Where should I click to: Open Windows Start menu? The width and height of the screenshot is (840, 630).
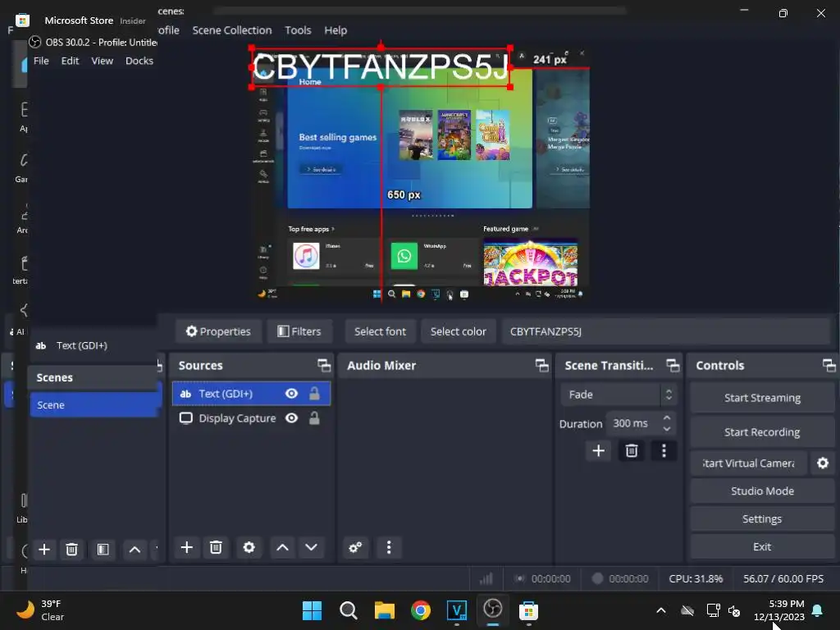313,610
